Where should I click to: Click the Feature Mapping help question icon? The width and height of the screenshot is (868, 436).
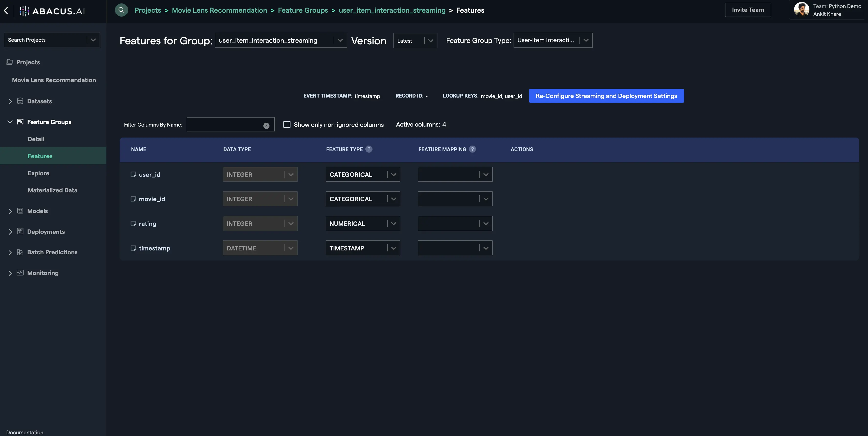point(472,149)
